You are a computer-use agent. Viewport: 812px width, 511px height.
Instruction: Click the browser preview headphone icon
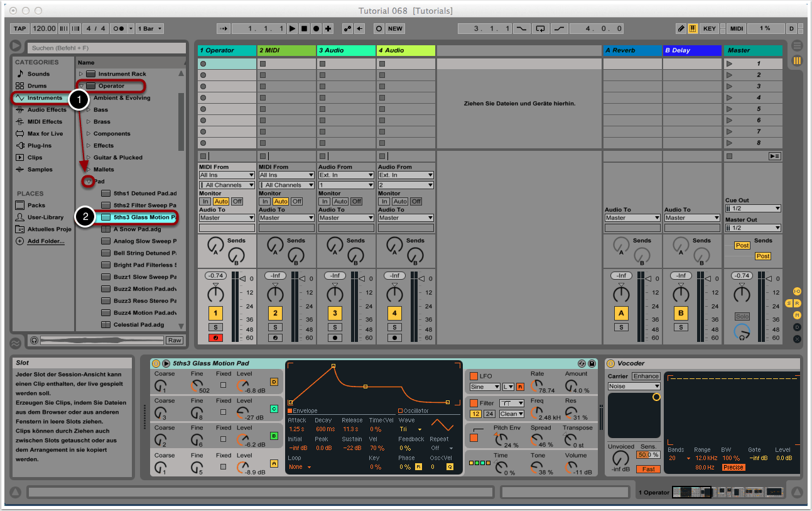34,340
